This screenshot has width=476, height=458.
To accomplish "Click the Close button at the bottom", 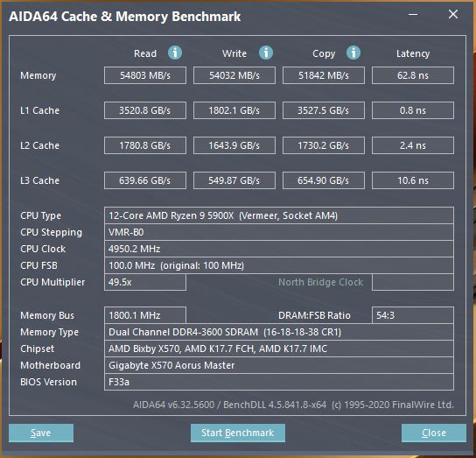I will 434,433.
